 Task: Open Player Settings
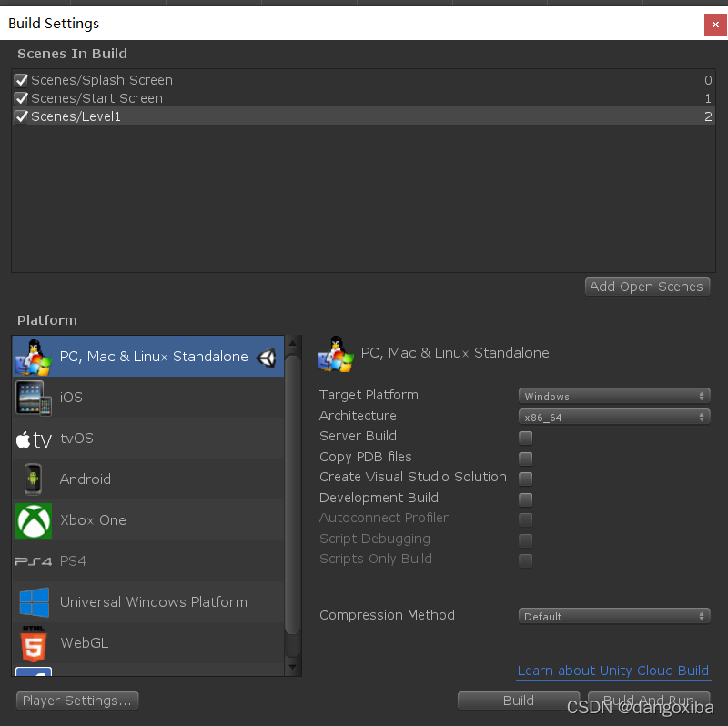coord(77,701)
